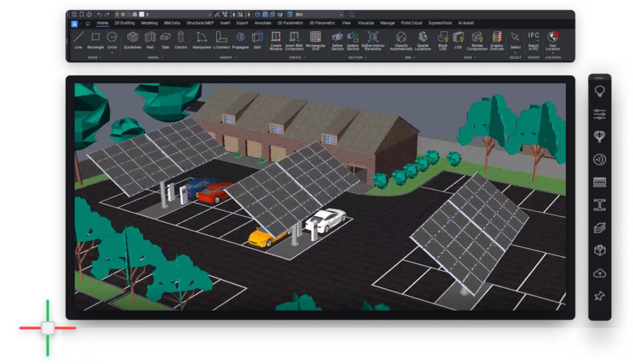
Task: Run Classify Automatically
Action: pyautogui.click(x=402, y=42)
